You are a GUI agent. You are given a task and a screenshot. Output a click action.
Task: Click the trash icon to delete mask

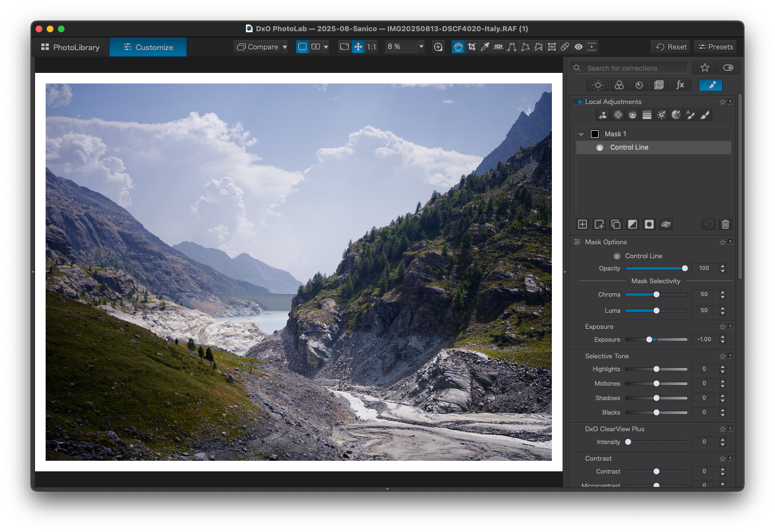(725, 224)
